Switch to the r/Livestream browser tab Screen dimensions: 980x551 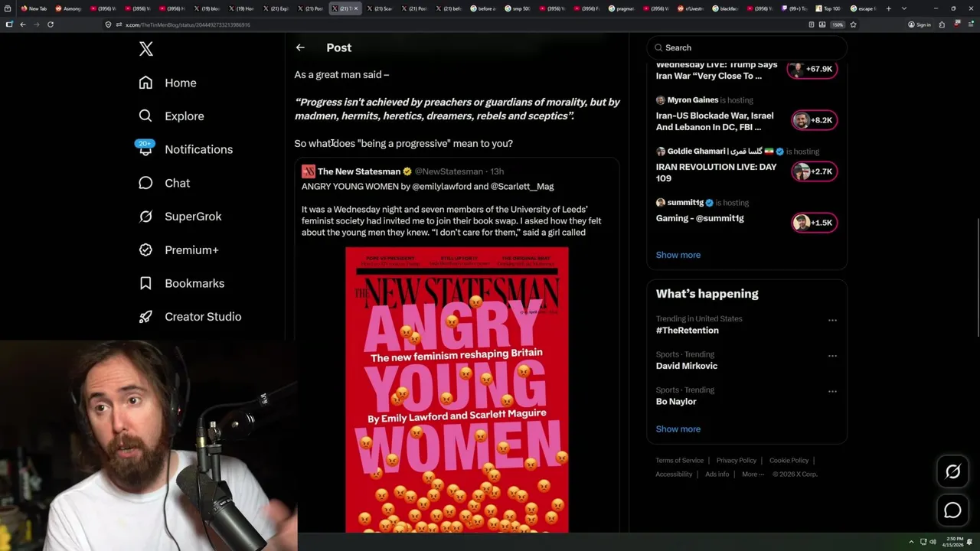click(x=689, y=8)
